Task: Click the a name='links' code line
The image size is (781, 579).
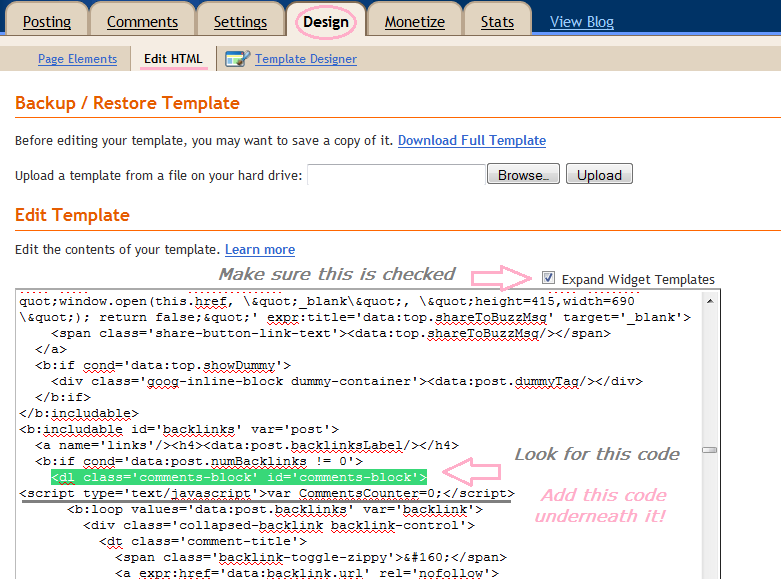Action: point(247,445)
